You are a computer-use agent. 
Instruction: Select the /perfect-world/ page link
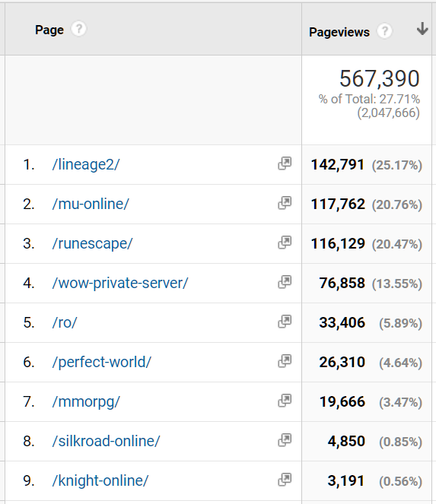[x=101, y=363]
